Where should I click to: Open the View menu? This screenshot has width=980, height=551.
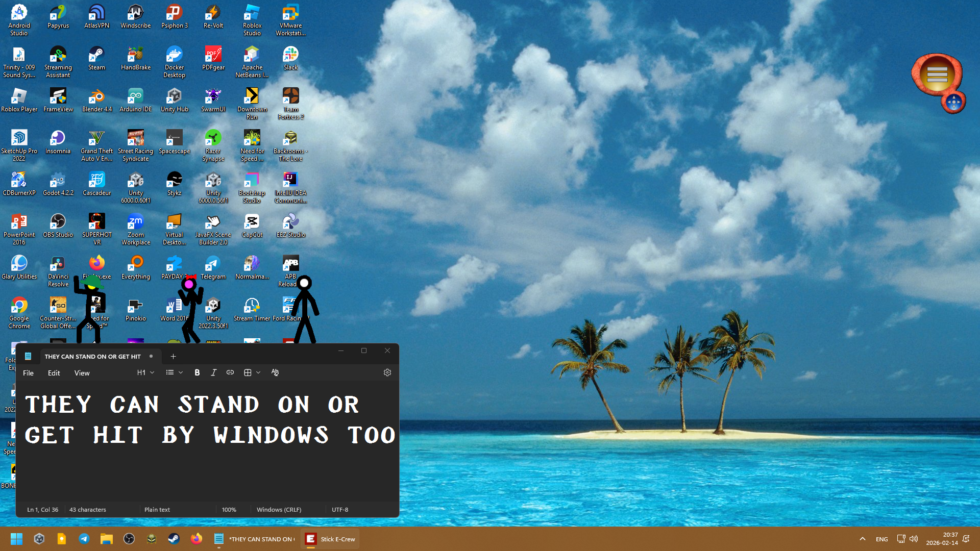click(82, 373)
